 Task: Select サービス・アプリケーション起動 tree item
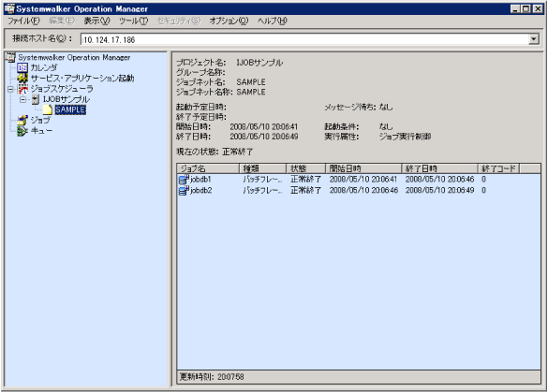[x=82, y=79]
